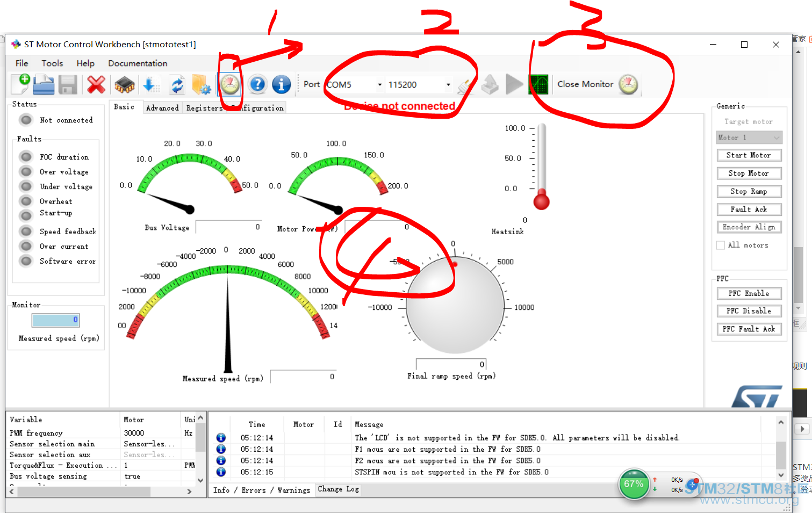Click the greyed upload arrow icon
The height and width of the screenshot is (513, 812).
coord(490,84)
